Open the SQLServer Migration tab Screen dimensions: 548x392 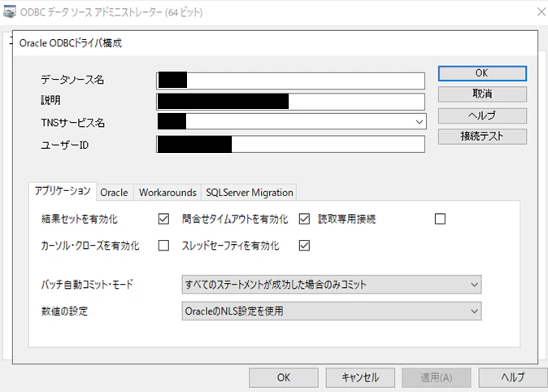(249, 193)
